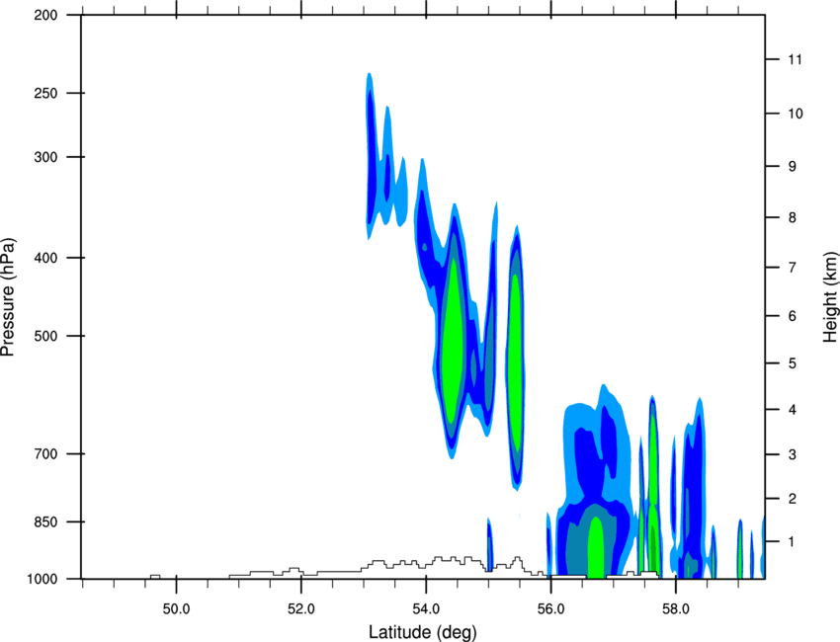Click the 52.0 latitude tick label
The width and height of the screenshot is (840, 642).
(x=301, y=609)
